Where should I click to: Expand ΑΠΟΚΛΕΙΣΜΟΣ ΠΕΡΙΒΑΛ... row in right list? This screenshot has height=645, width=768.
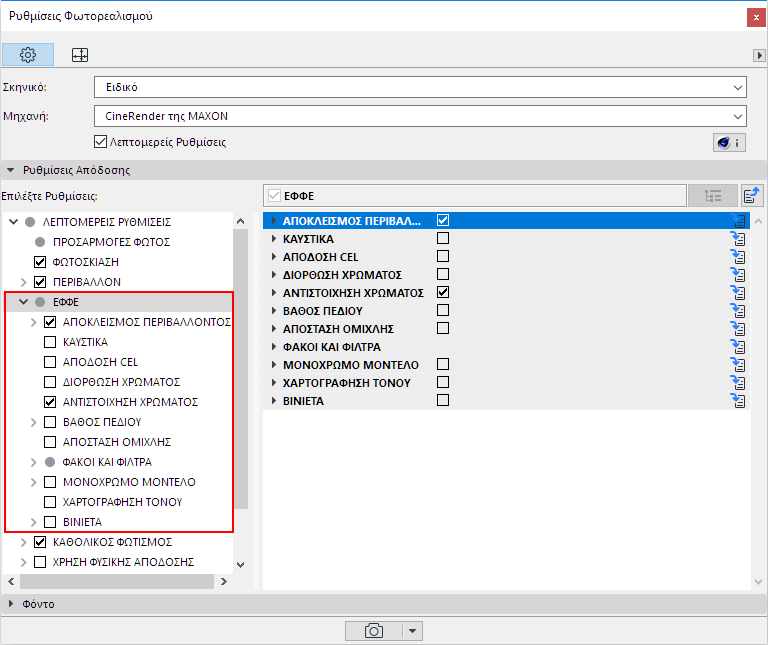pyautogui.click(x=274, y=220)
